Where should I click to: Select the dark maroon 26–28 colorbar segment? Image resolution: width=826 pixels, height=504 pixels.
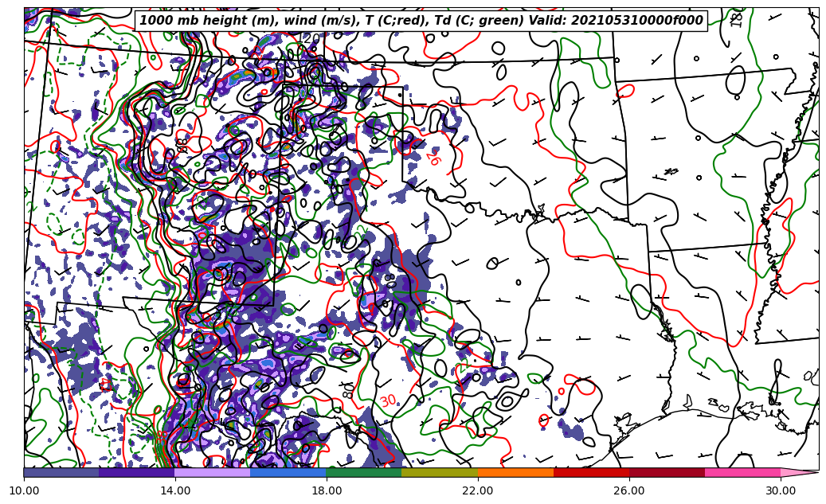point(667,472)
